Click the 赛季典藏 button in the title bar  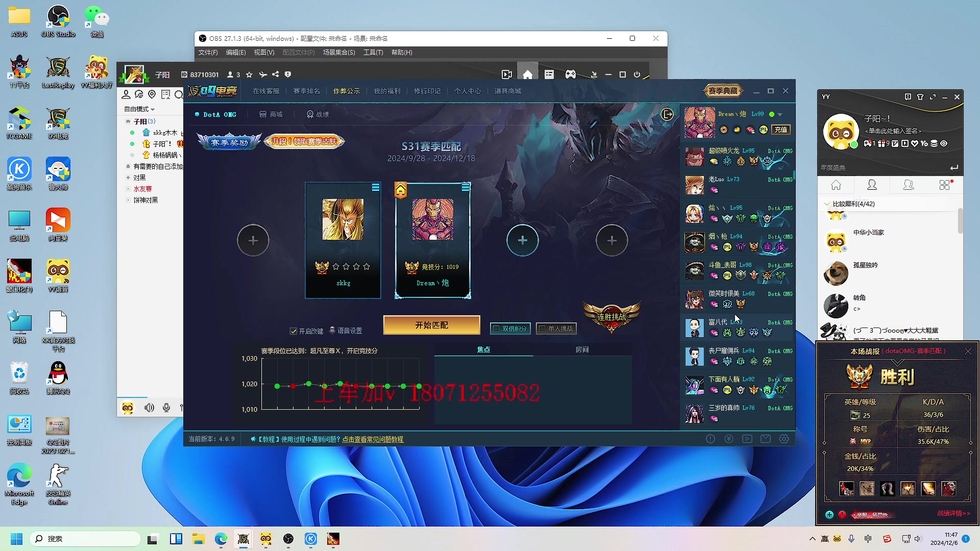pos(723,91)
